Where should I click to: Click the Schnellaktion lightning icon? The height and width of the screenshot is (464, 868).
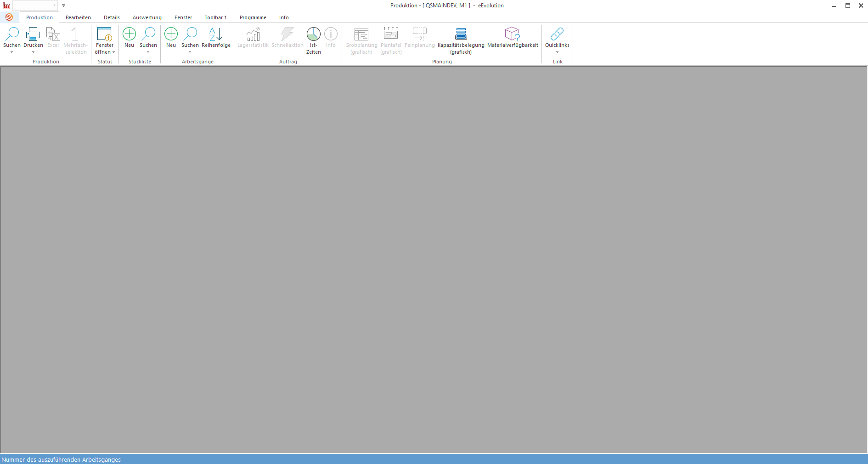pyautogui.click(x=287, y=34)
